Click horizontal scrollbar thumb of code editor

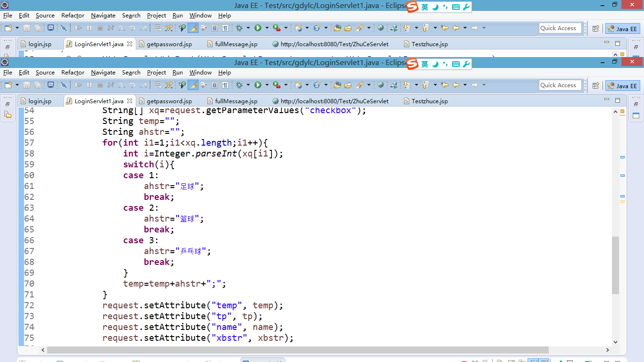point(298,350)
